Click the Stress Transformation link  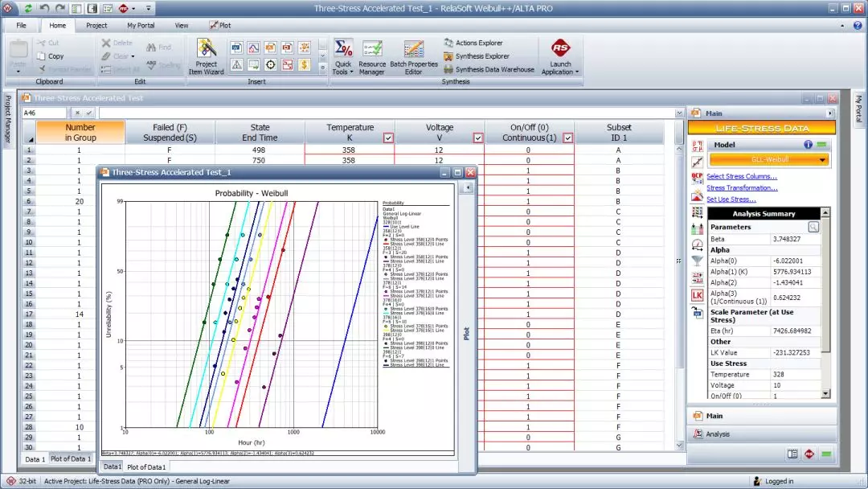tap(742, 187)
